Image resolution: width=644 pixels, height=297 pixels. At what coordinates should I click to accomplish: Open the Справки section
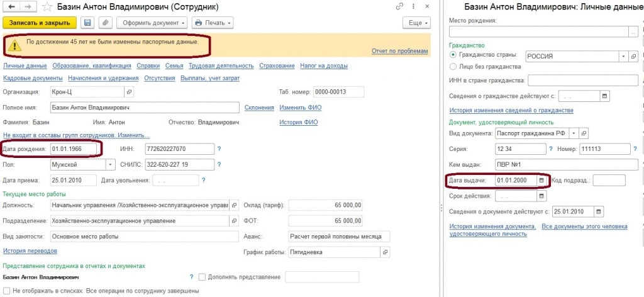tap(148, 65)
